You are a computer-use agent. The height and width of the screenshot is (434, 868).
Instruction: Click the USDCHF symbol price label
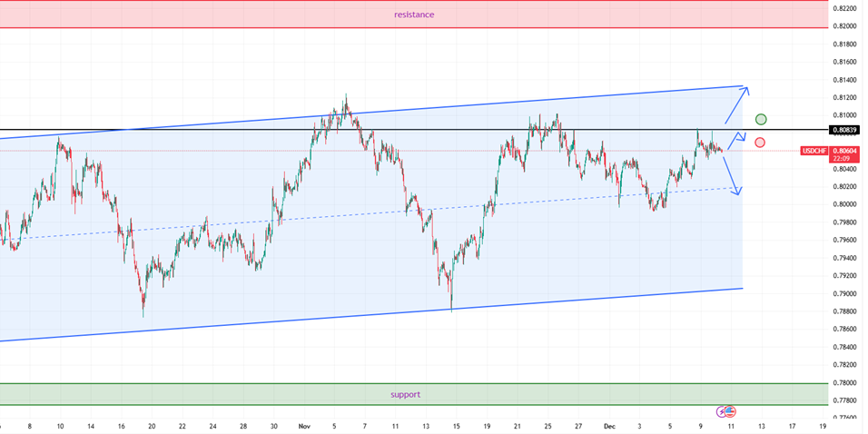814,151
